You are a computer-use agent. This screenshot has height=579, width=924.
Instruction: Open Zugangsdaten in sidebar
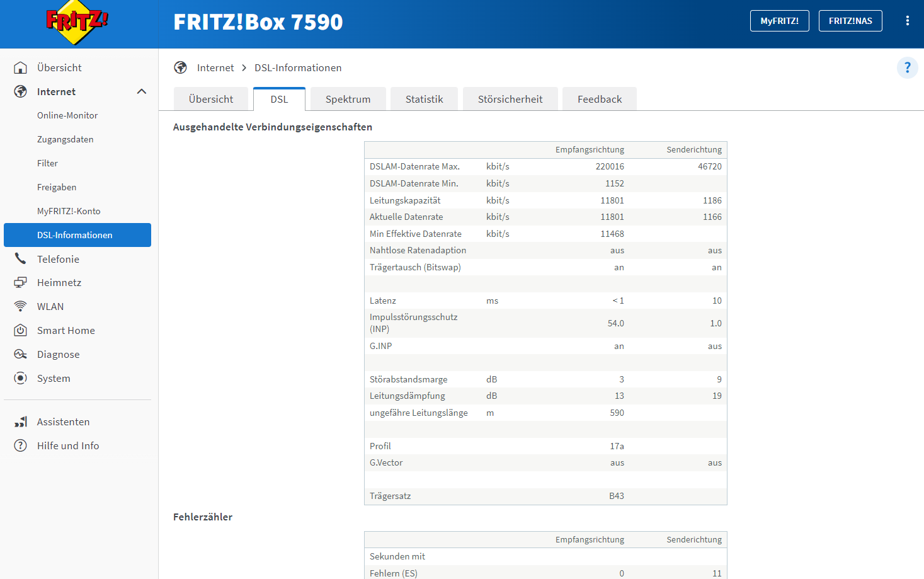[x=66, y=139]
